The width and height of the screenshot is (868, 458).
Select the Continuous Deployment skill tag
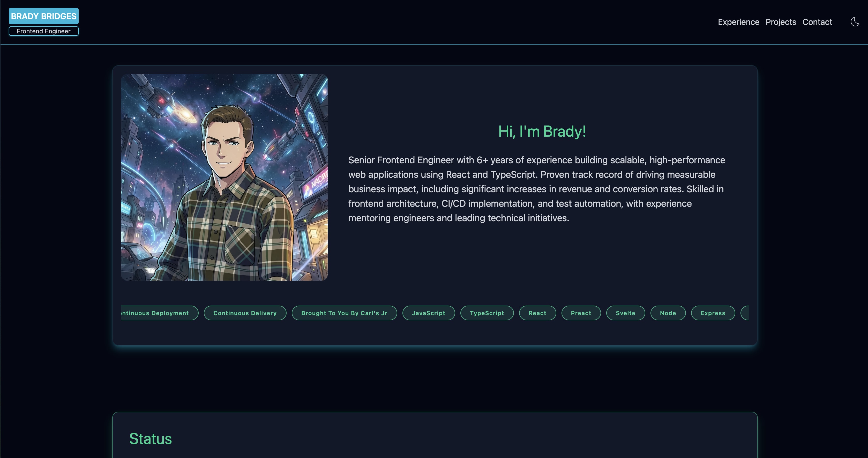tap(160, 313)
